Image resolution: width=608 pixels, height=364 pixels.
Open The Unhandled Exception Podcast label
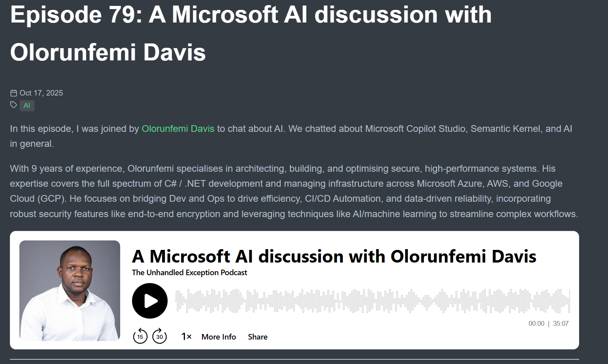tap(189, 273)
